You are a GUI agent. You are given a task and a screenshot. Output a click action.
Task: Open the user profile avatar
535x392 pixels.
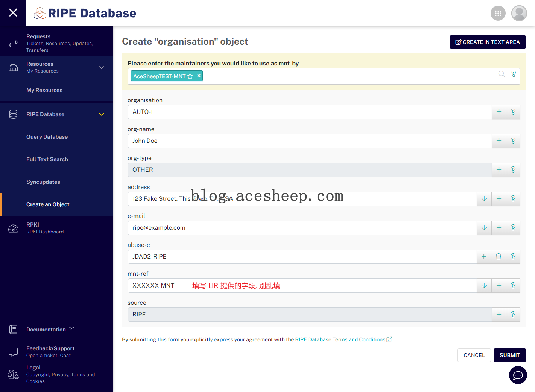tap(519, 13)
